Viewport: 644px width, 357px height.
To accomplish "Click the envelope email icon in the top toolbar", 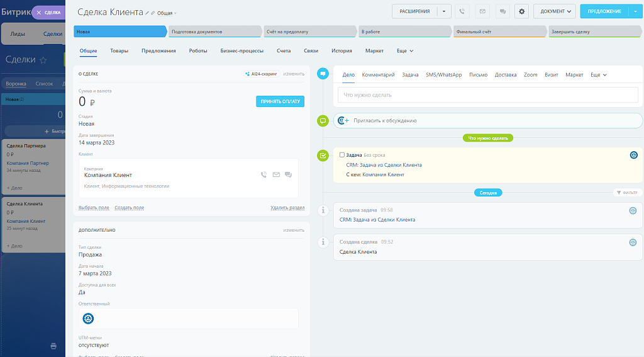I will [482, 11].
